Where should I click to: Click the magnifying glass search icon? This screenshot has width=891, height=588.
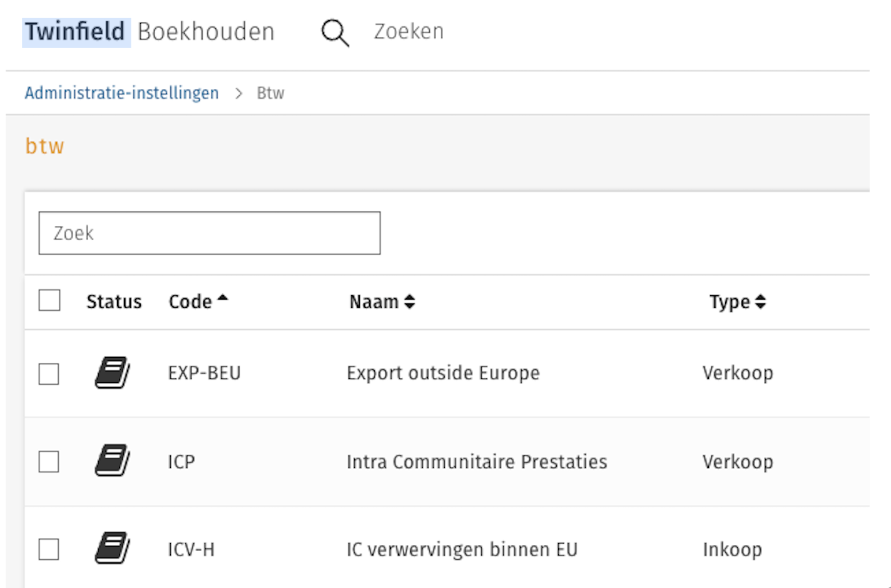pos(335,33)
